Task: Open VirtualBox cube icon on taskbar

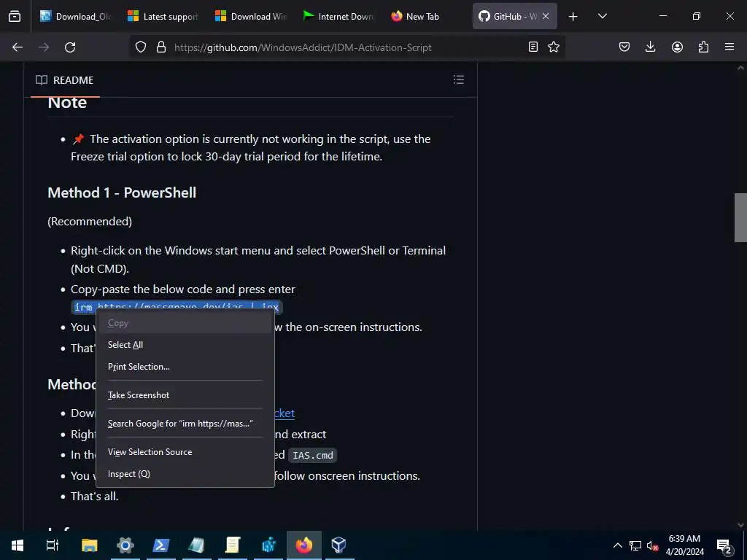Action: point(338,545)
